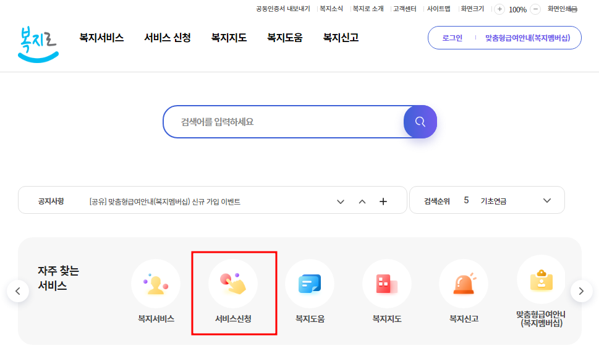The image size is (599, 364).
Task: Click the 화면인쇄 print icon
Action: coord(574,9)
